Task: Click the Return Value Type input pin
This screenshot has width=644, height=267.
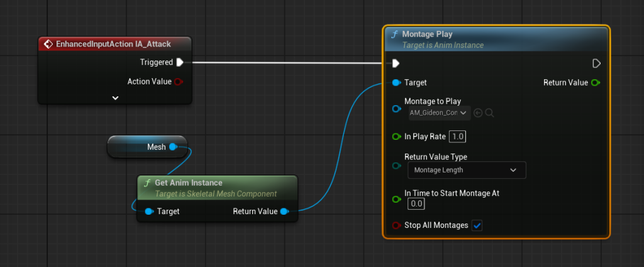Action: pyautogui.click(x=396, y=166)
